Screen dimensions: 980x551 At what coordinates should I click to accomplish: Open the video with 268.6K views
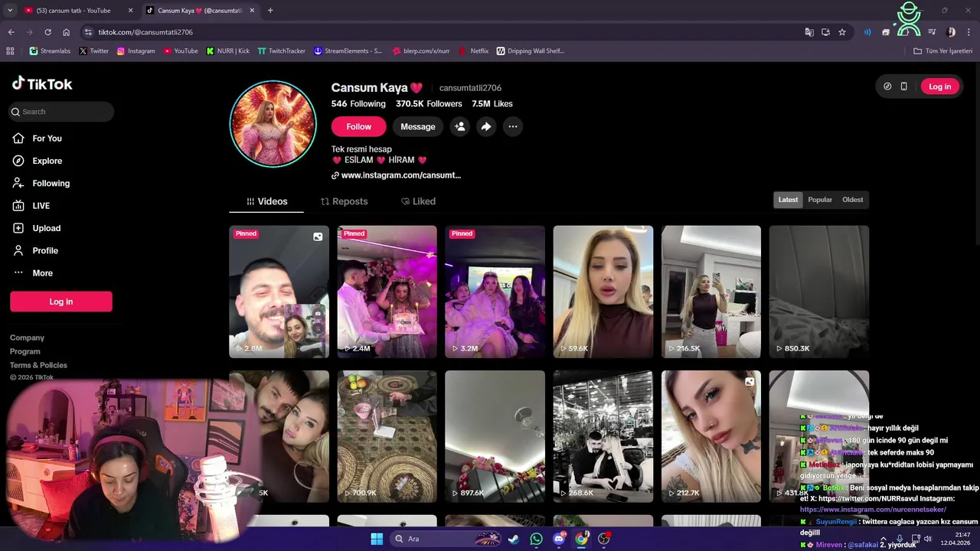[603, 436]
